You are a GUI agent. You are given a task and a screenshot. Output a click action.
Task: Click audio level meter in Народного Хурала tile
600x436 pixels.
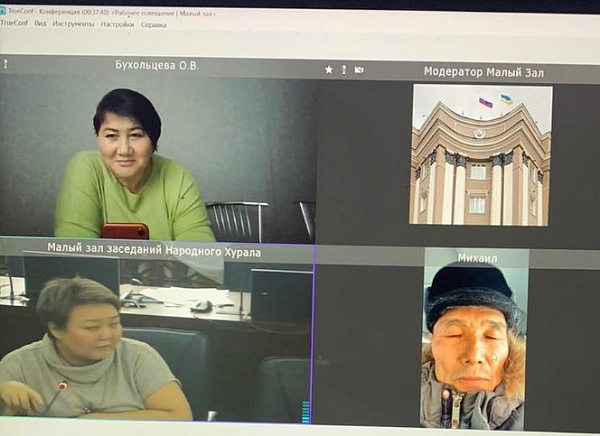[306, 411]
